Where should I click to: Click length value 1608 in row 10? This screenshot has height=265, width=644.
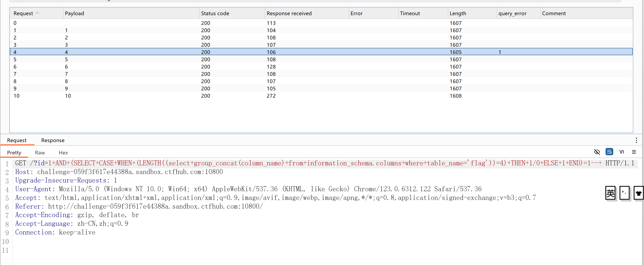pyautogui.click(x=456, y=96)
